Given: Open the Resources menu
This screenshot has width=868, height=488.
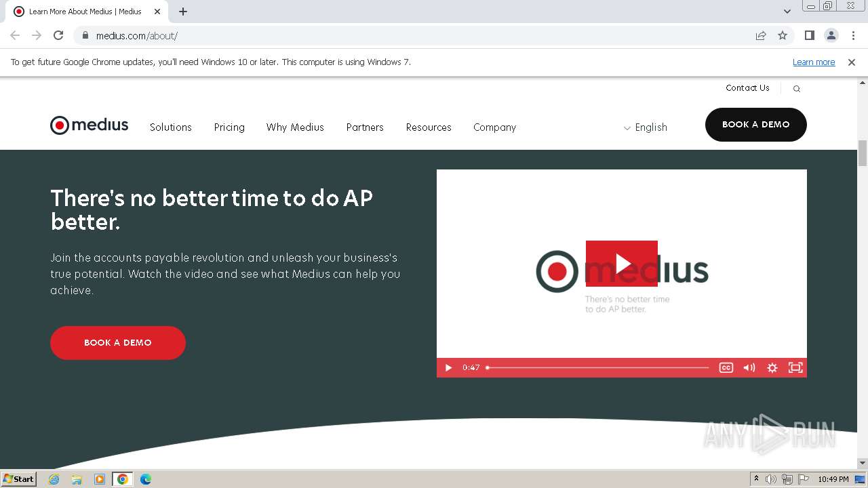Looking at the screenshot, I should (429, 127).
